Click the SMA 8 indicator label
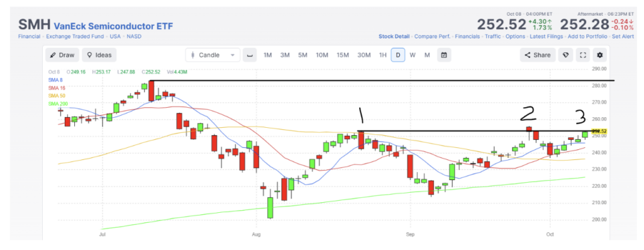644x250 pixels. [x=55, y=80]
